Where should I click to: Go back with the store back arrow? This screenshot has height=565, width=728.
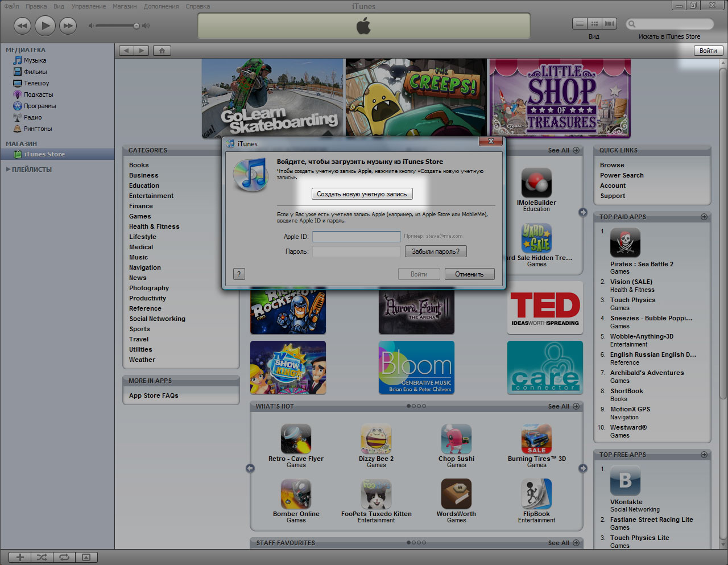[x=127, y=51]
